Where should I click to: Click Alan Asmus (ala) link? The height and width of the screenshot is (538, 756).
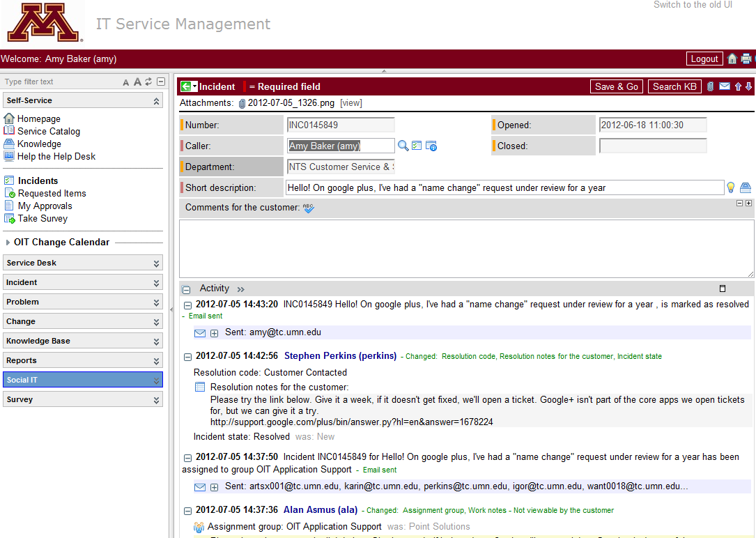[321, 510]
